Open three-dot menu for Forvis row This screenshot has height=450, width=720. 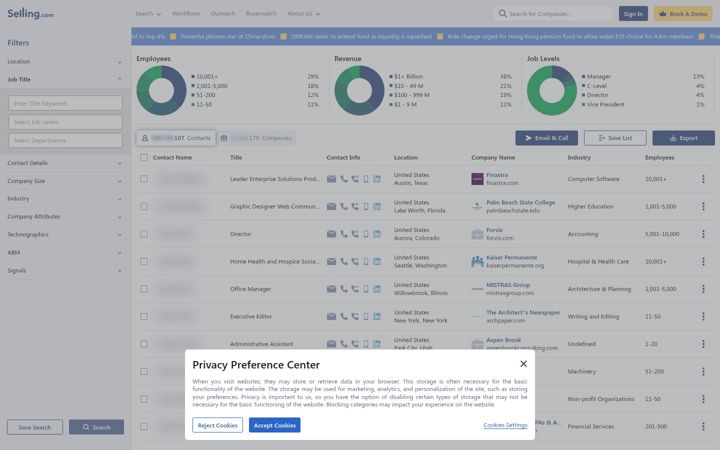pyautogui.click(x=703, y=234)
